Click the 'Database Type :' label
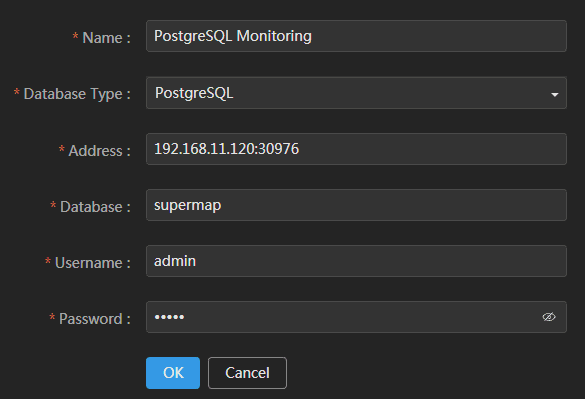This screenshot has height=399, width=585. (77, 94)
